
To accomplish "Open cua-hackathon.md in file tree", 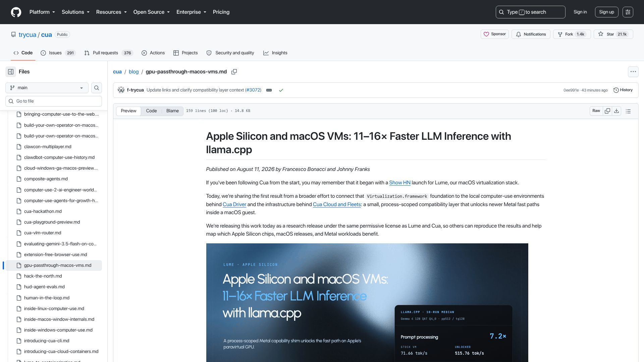I will tap(54, 212).
